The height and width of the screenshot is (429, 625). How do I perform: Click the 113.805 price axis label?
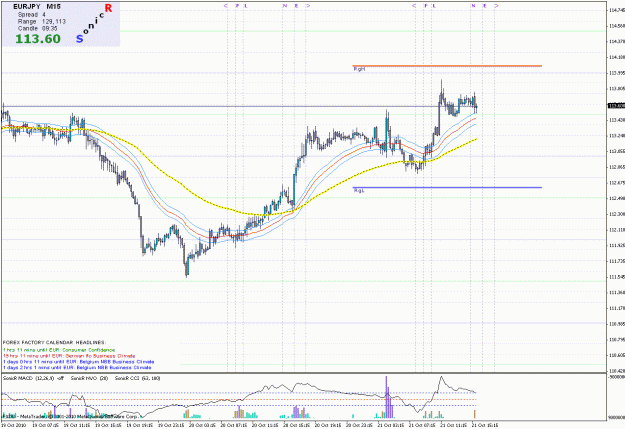(x=617, y=89)
